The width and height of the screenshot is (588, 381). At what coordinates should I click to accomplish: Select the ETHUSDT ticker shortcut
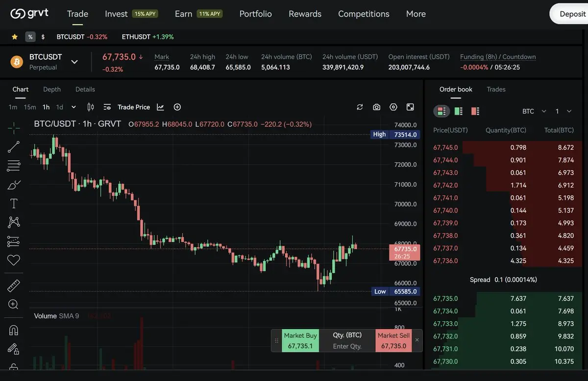(147, 37)
